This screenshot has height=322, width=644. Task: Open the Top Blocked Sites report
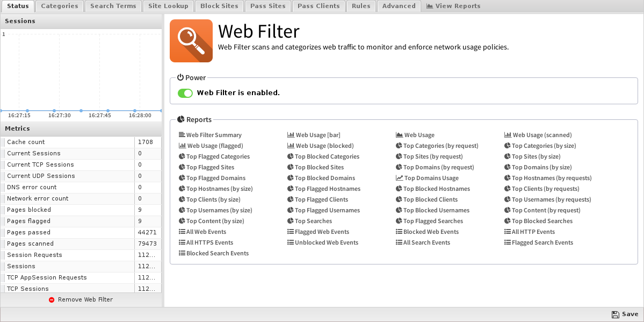point(319,167)
